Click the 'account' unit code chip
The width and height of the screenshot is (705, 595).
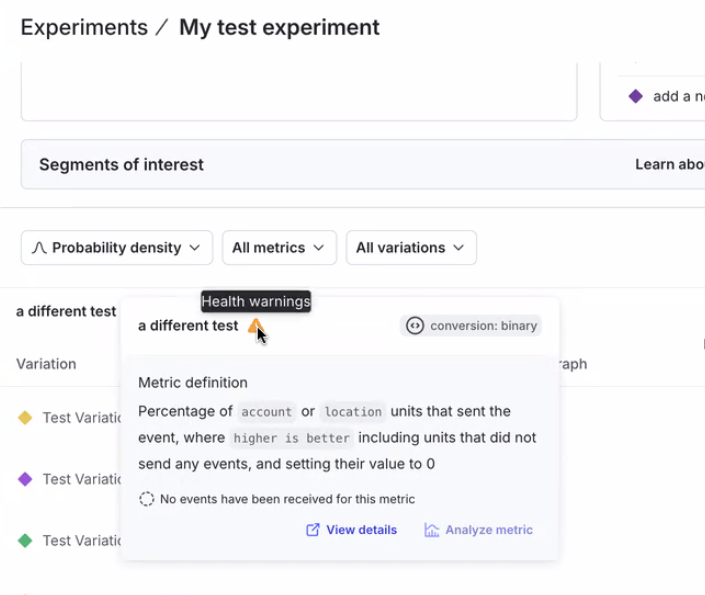(x=266, y=412)
